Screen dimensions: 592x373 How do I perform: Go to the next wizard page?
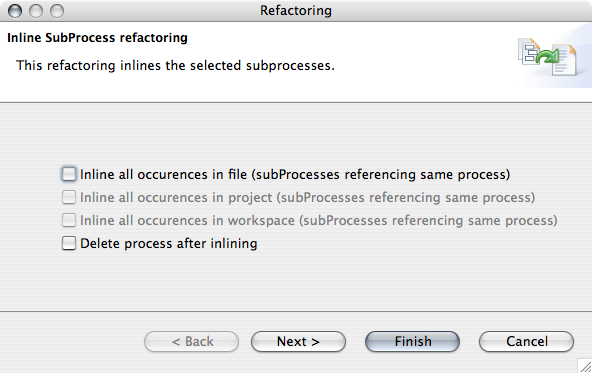pos(298,341)
